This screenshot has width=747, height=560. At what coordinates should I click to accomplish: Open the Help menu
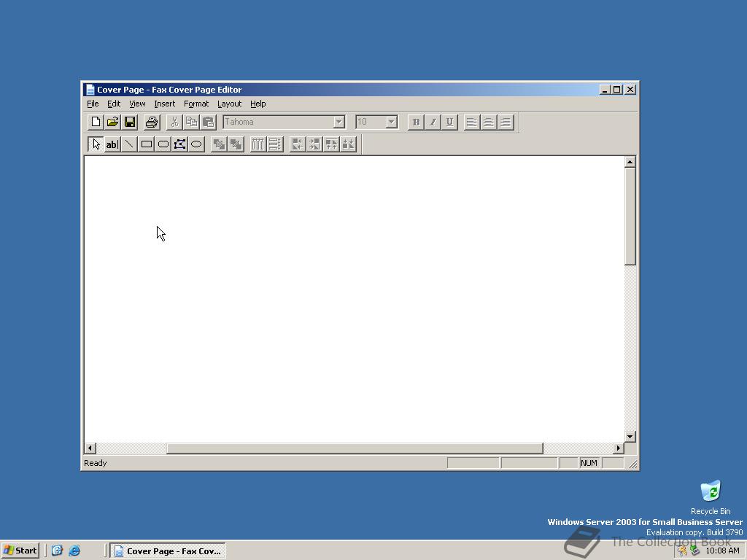258,104
